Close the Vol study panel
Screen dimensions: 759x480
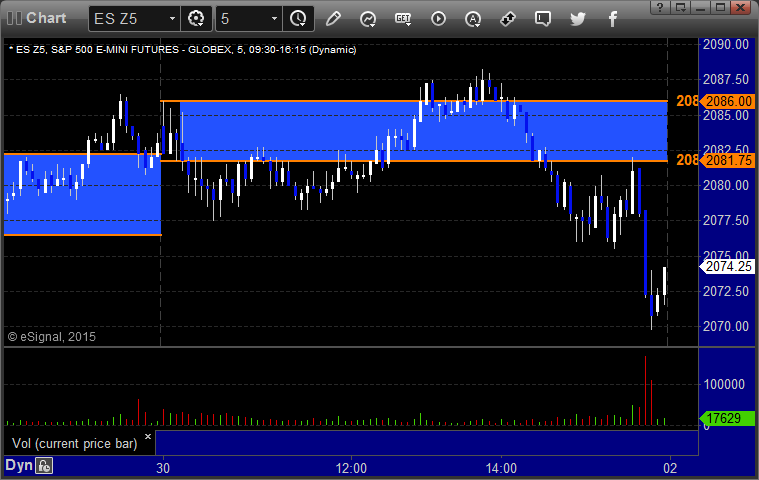point(148,436)
